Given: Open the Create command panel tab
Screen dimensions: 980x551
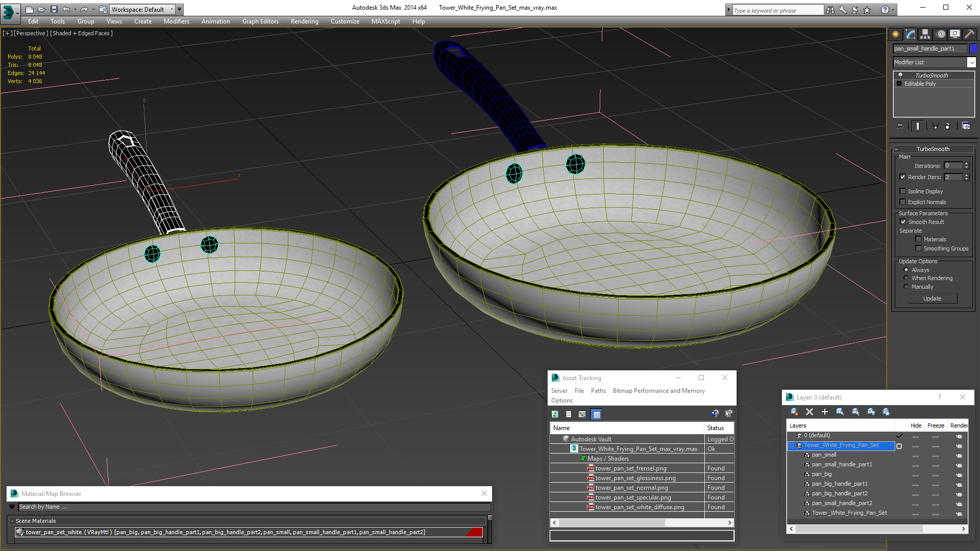Looking at the screenshot, I should (896, 34).
